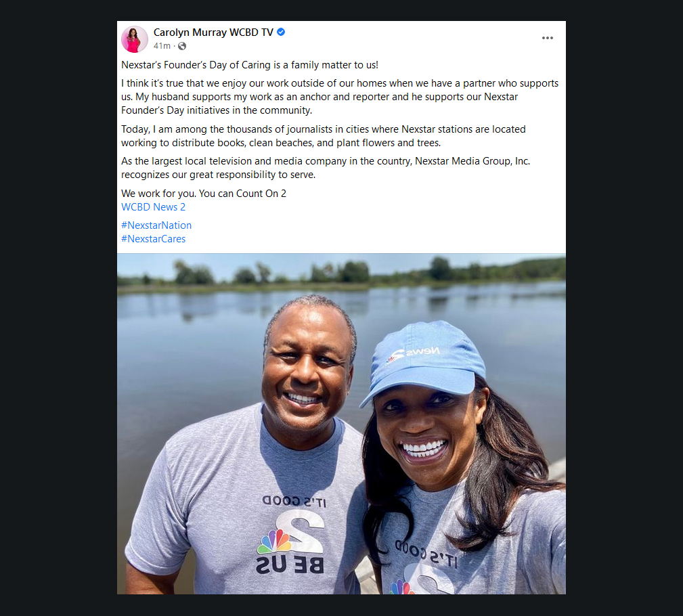Click the blue News 2 cap in photo

(x=424, y=359)
